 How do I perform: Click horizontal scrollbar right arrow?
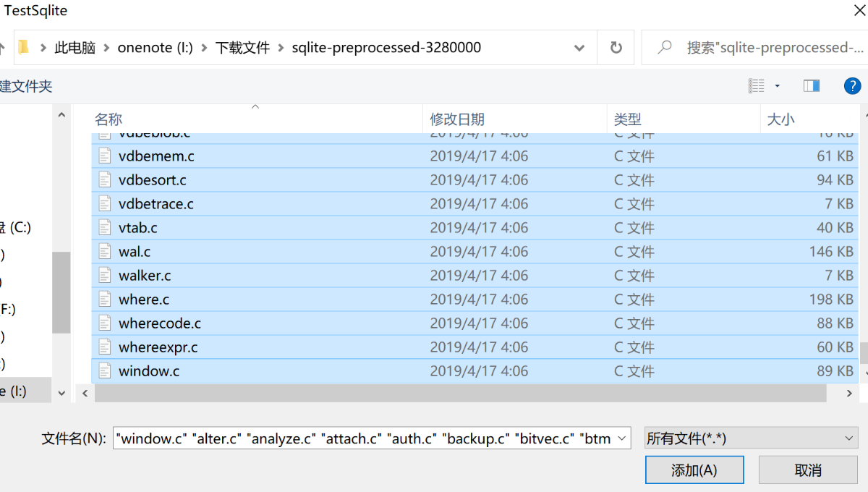point(850,393)
